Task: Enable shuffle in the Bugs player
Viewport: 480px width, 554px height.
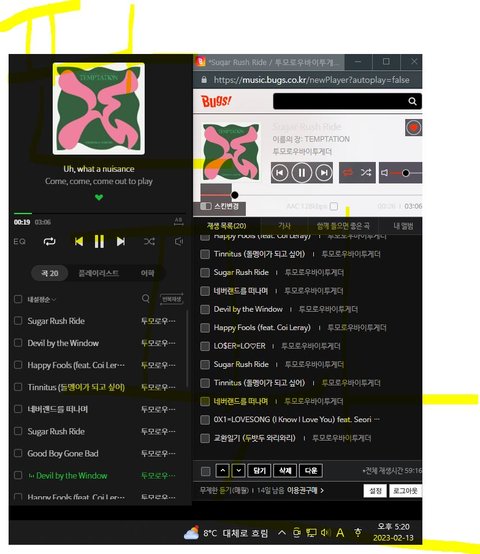Action: tap(366, 172)
